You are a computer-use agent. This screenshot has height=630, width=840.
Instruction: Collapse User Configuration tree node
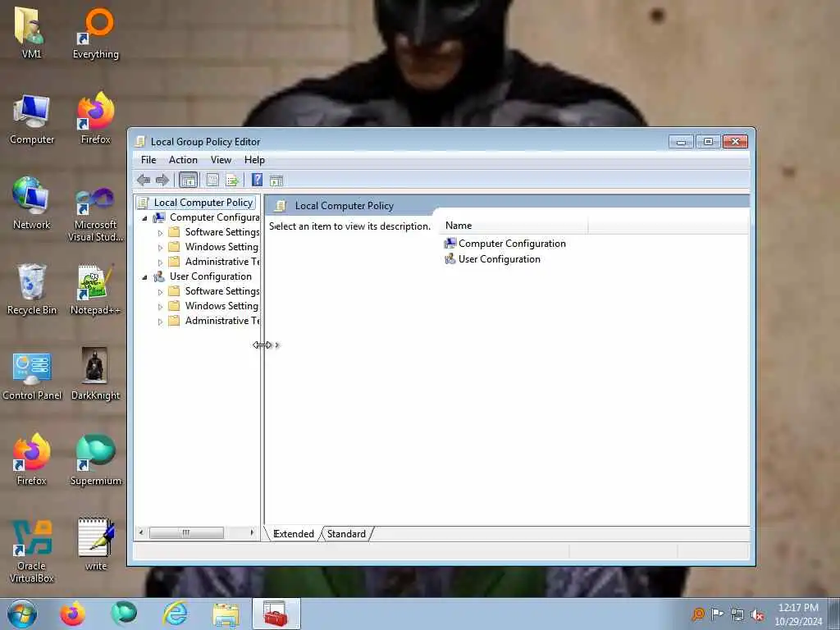coord(144,277)
